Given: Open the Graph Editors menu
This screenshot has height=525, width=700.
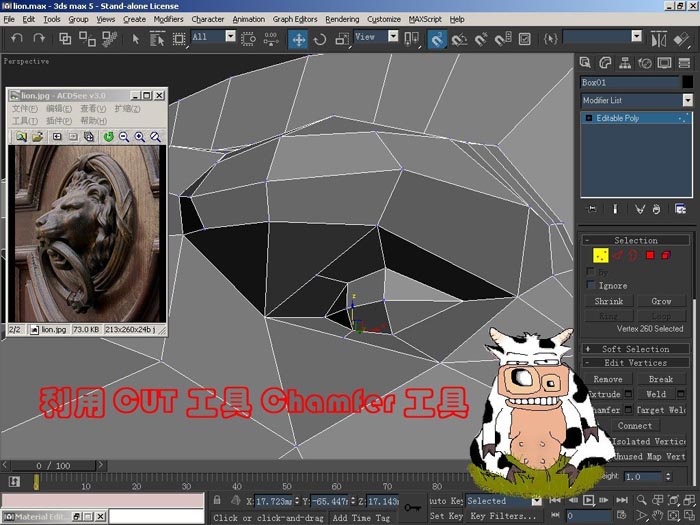Looking at the screenshot, I should pos(295,19).
